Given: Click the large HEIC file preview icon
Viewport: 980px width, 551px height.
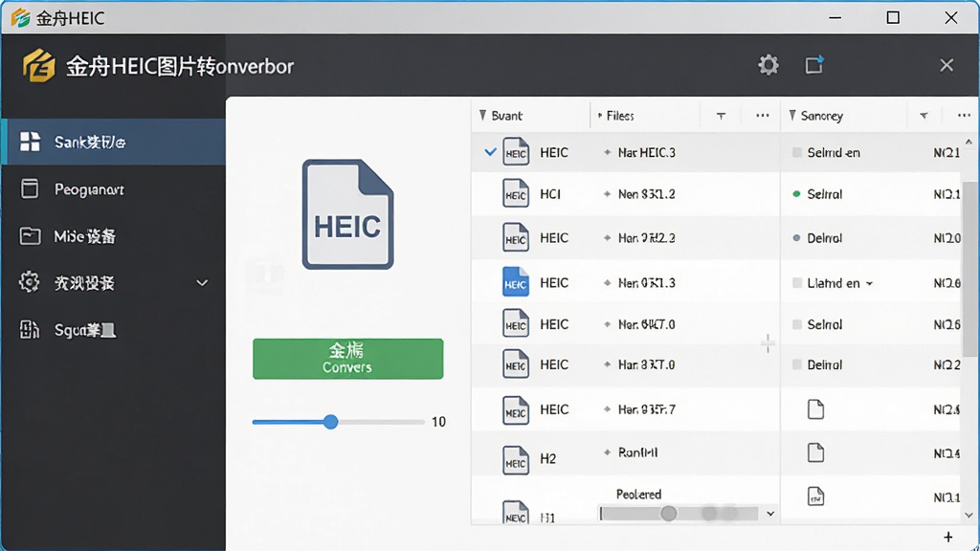Looking at the screenshot, I should (348, 214).
